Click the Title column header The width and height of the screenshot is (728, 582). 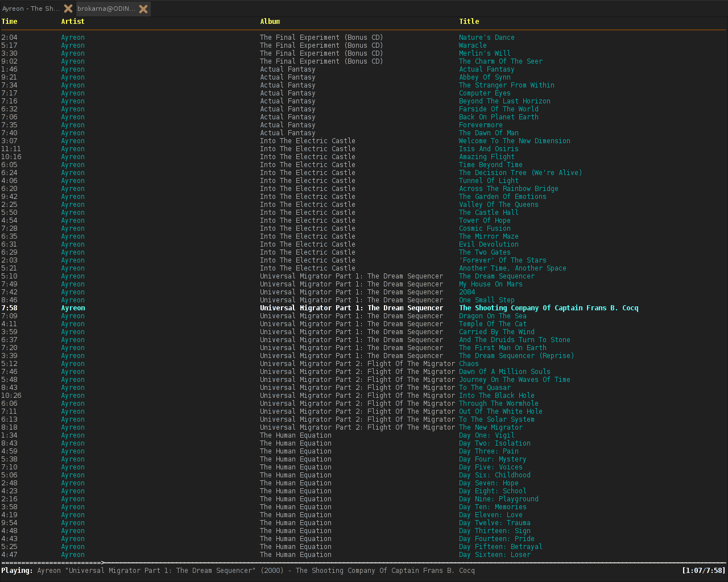[469, 22]
